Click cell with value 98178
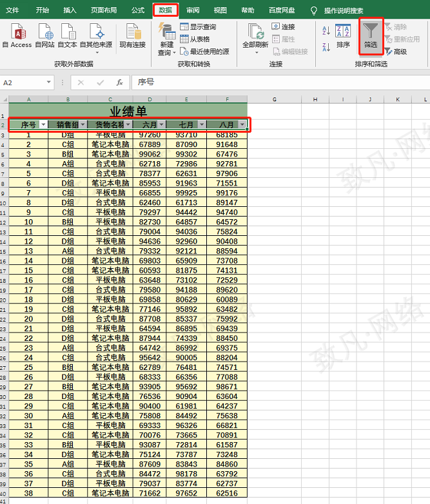Viewport: 430px width, 504px height. pos(186,474)
